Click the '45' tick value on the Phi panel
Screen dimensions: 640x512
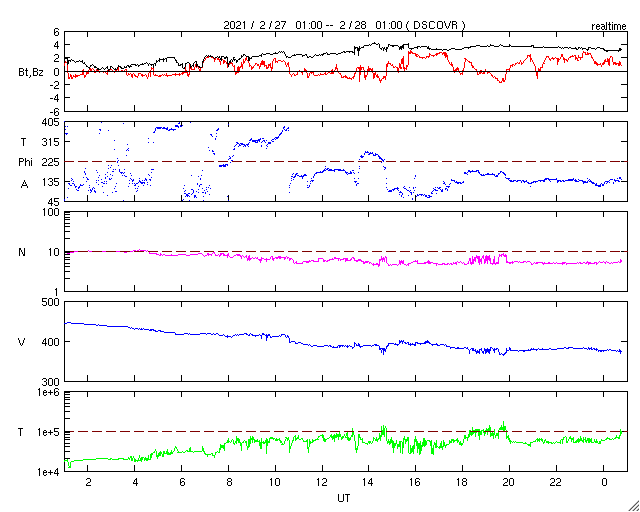click(x=54, y=201)
